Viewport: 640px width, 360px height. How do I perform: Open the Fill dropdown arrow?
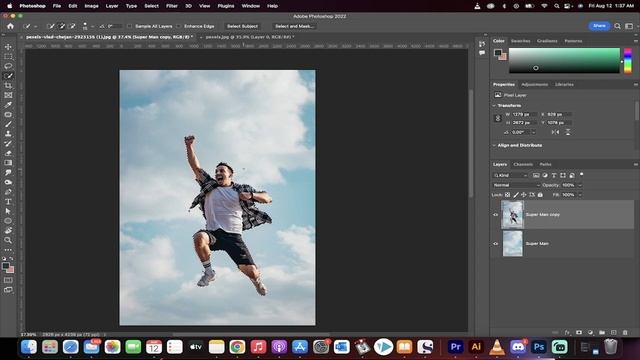click(x=580, y=195)
